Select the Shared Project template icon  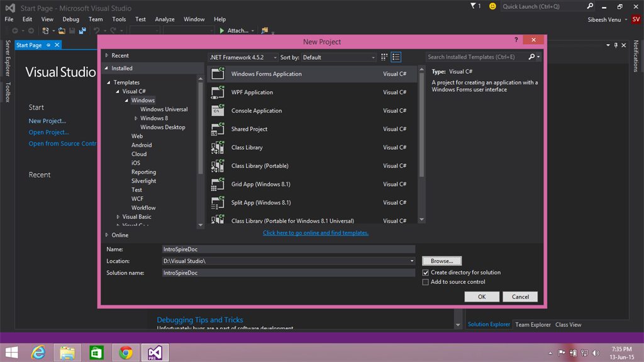pos(218,129)
